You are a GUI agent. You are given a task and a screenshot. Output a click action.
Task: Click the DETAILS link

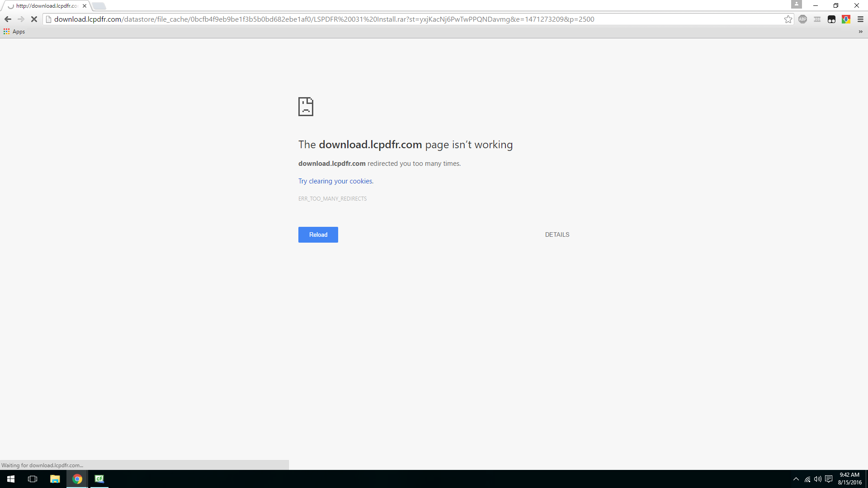coord(557,235)
